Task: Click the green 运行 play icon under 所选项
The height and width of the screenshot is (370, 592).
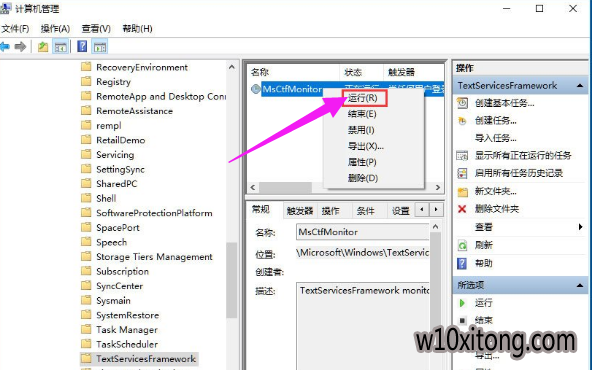Action: (x=462, y=303)
